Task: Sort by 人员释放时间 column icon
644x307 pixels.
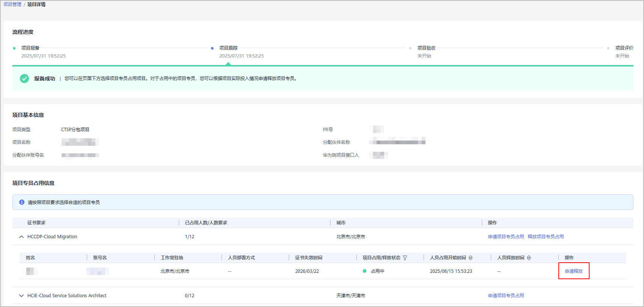Action: click(529, 258)
